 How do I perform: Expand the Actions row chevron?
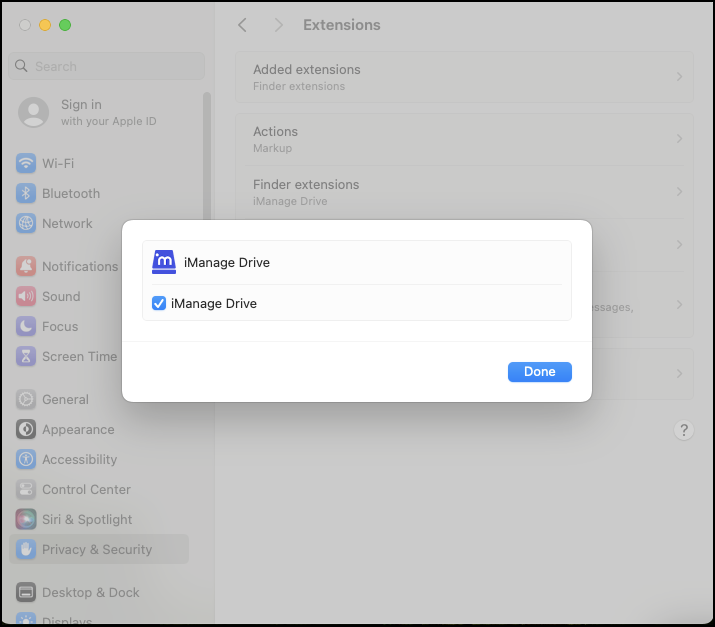point(679,139)
